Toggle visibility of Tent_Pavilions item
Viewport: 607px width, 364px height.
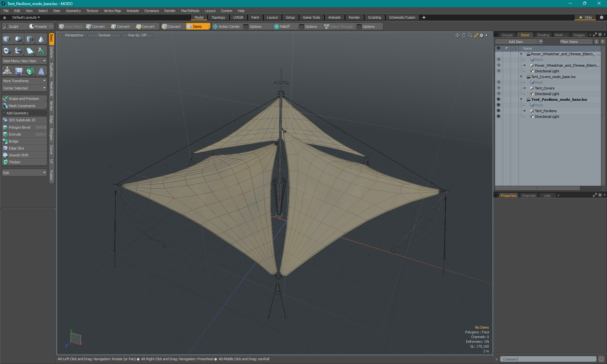[498, 111]
